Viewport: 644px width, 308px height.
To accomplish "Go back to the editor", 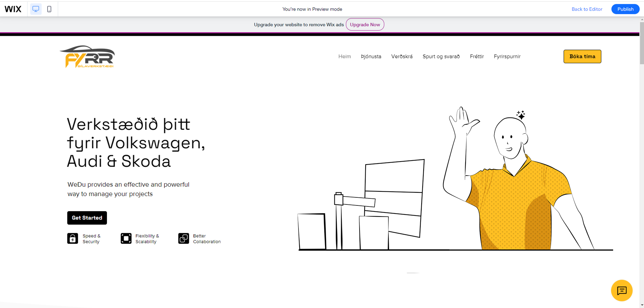I will (x=587, y=9).
